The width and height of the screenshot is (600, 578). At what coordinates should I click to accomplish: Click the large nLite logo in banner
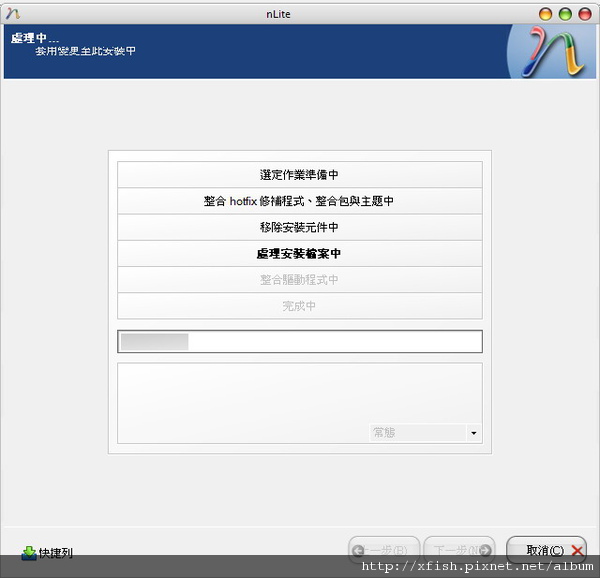tap(553, 52)
